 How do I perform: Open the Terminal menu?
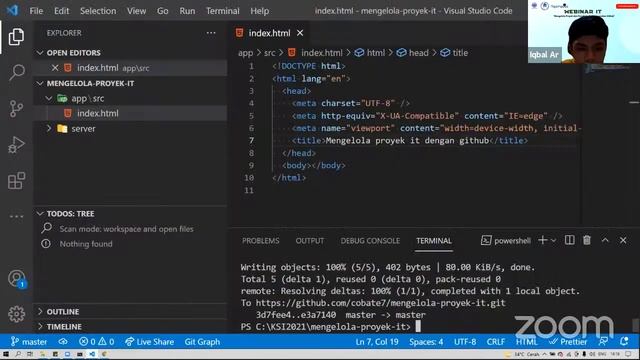(x=222, y=11)
